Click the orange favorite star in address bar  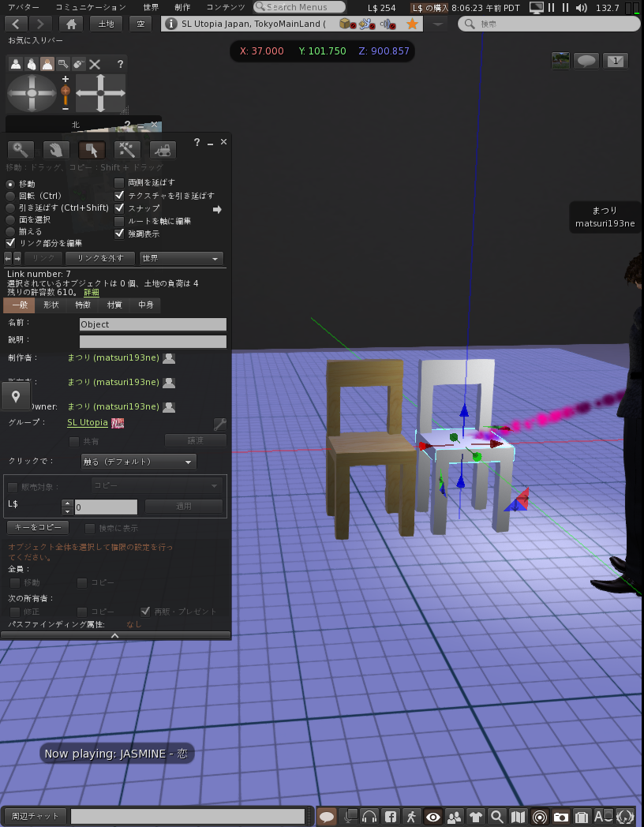tap(413, 24)
